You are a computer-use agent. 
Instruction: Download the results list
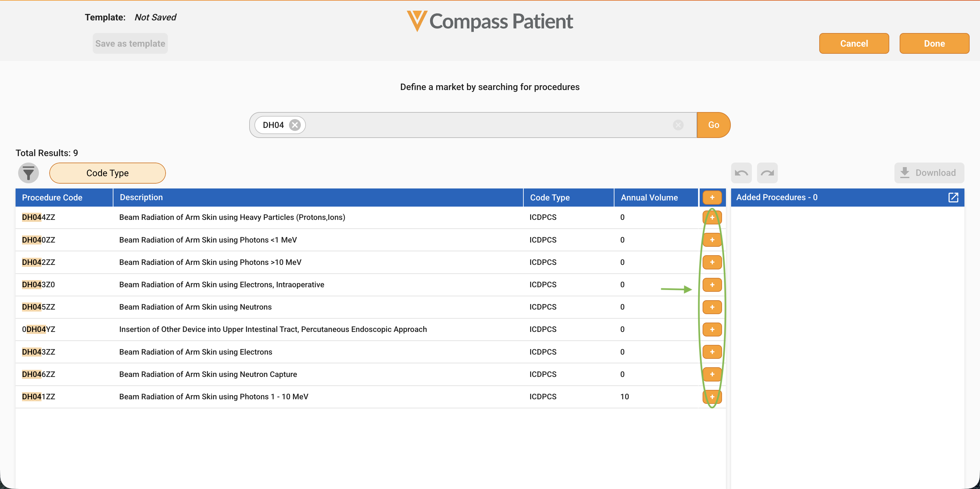coord(929,173)
